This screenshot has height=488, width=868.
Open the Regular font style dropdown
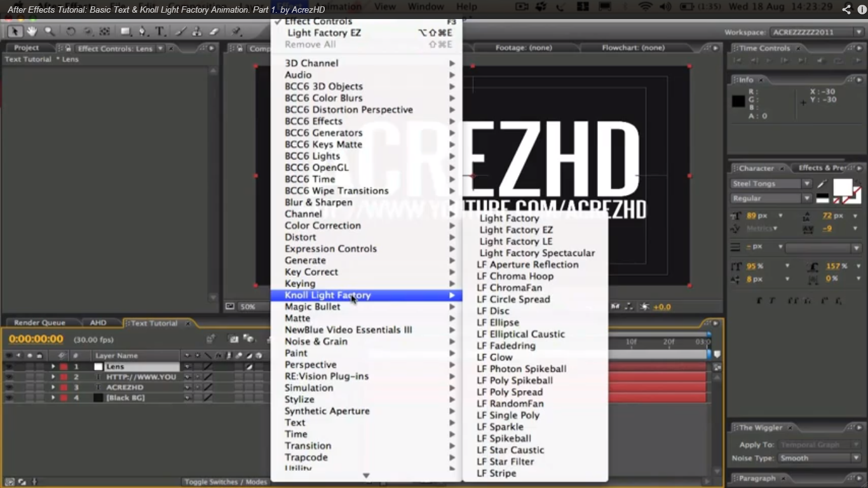point(771,198)
